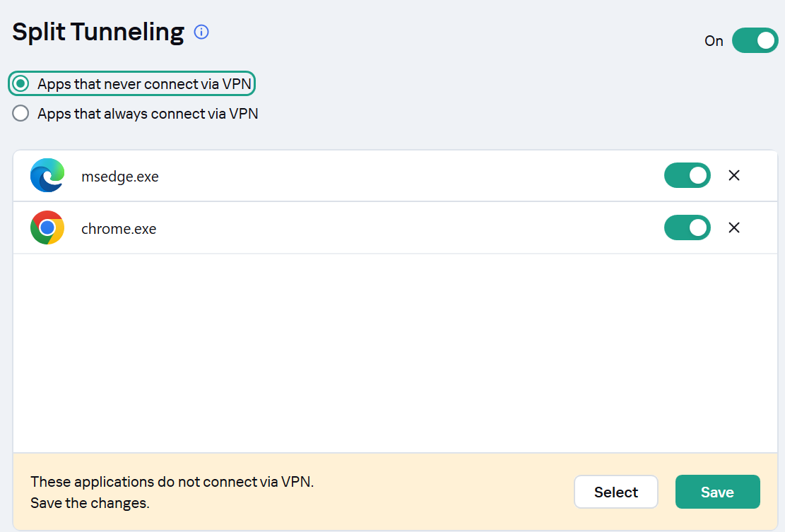This screenshot has height=532, width=785.
Task: Disable the chrome.exe toggle
Action: point(687,227)
